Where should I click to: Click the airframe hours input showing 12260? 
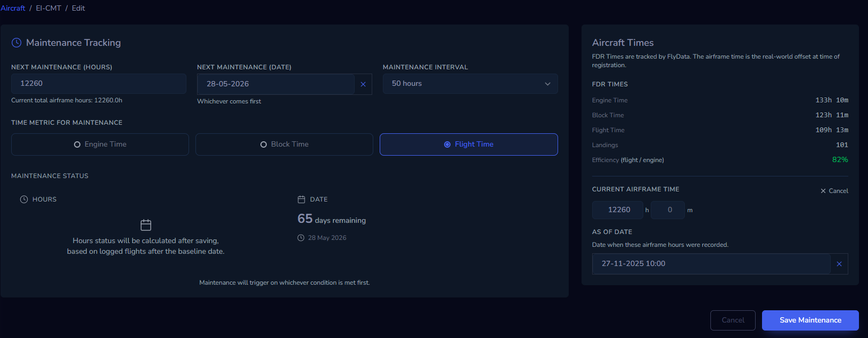(618, 210)
